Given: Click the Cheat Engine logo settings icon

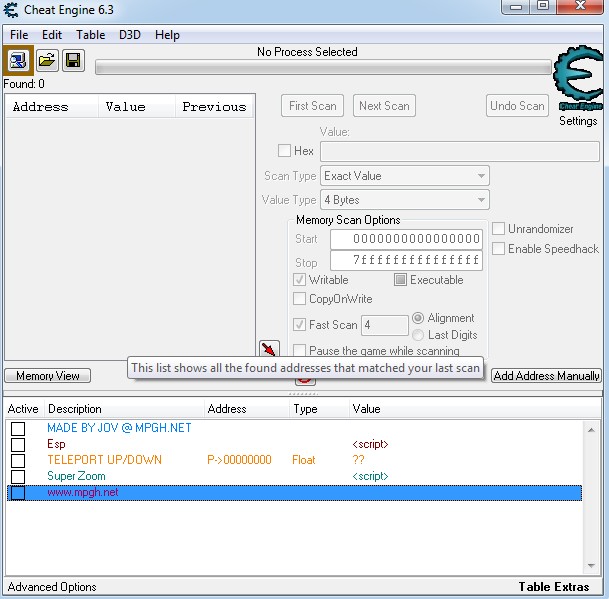Looking at the screenshot, I should (579, 78).
